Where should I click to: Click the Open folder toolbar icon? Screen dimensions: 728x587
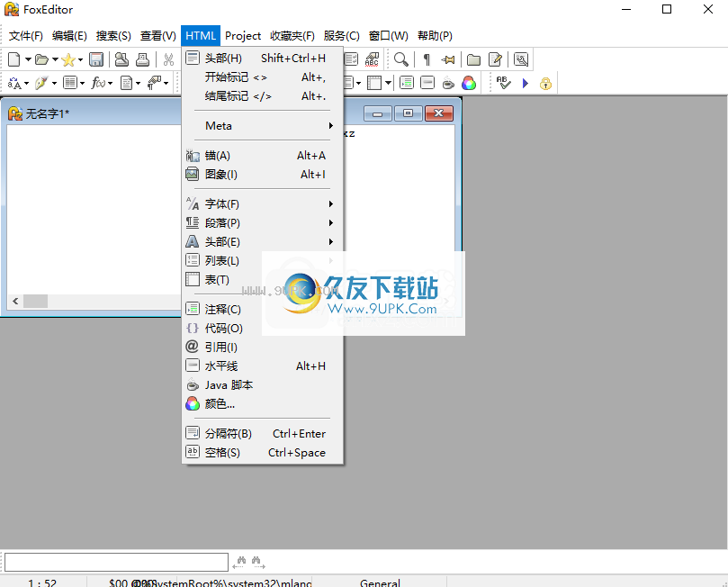pyautogui.click(x=41, y=59)
